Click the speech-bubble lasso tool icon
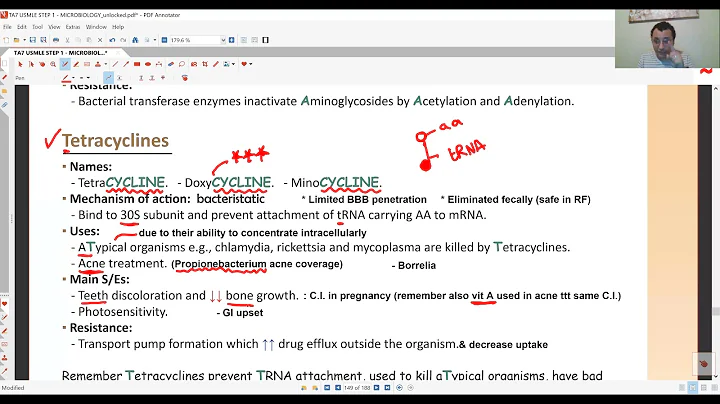Screen dimensions: 720x404 point(182,64)
